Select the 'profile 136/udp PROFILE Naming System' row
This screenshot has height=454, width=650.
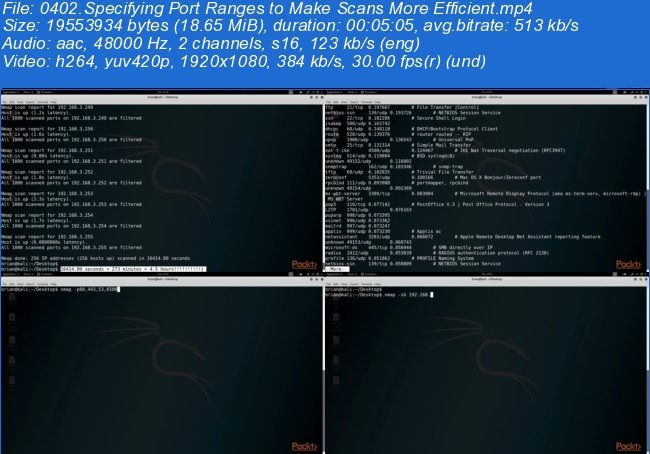(x=400, y=258)
